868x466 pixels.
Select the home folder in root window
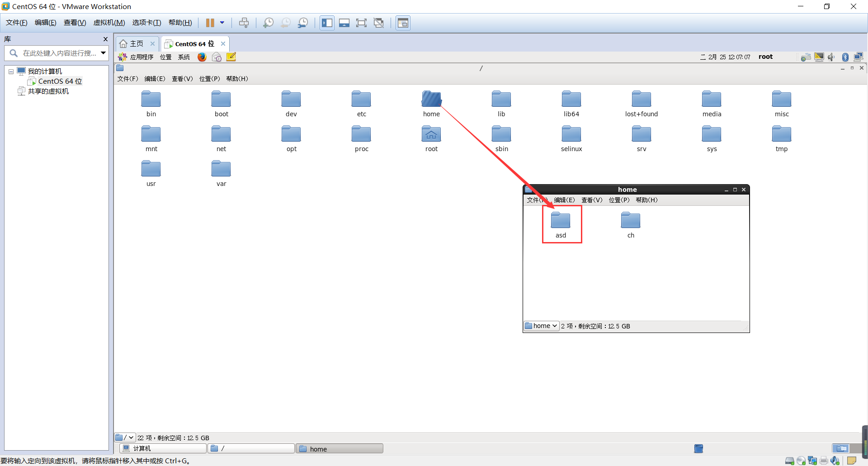coord(431,104)
